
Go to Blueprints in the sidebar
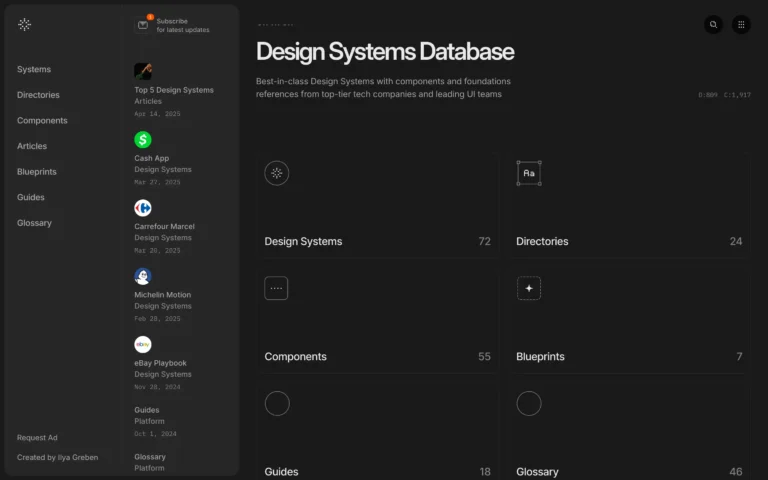pos(37,171)
